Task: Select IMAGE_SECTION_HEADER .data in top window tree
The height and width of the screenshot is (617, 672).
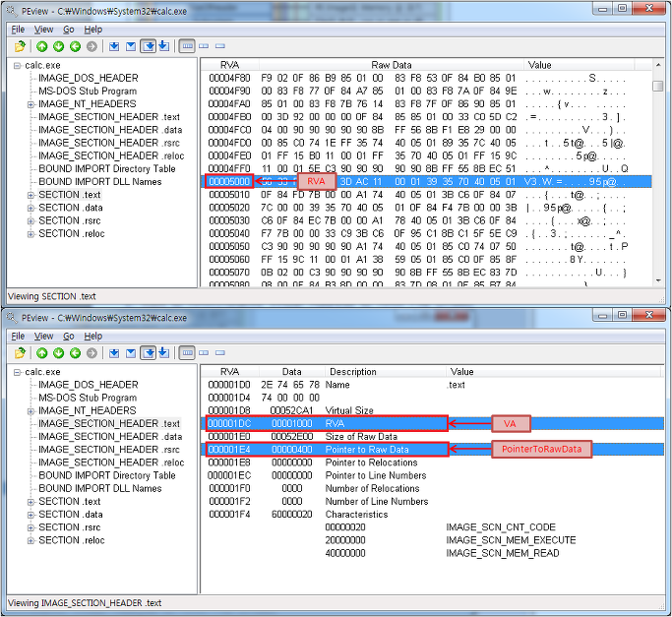Action: point(110,130)
